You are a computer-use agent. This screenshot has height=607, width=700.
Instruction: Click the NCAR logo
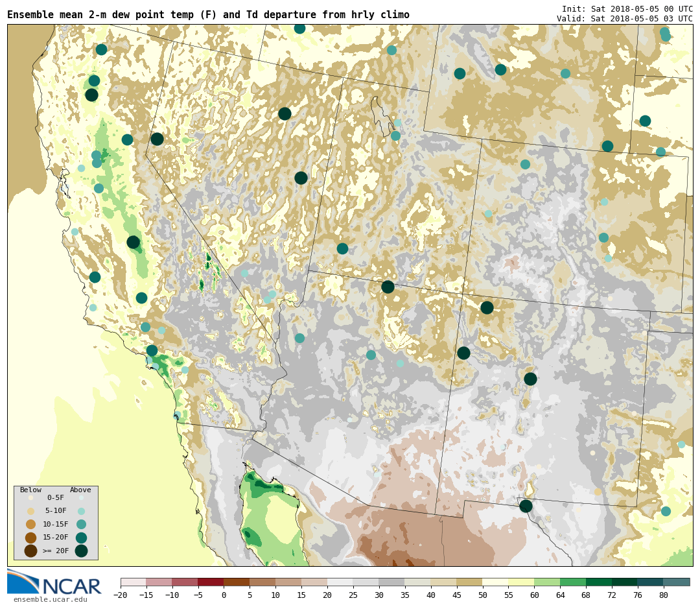pos(54,582)
